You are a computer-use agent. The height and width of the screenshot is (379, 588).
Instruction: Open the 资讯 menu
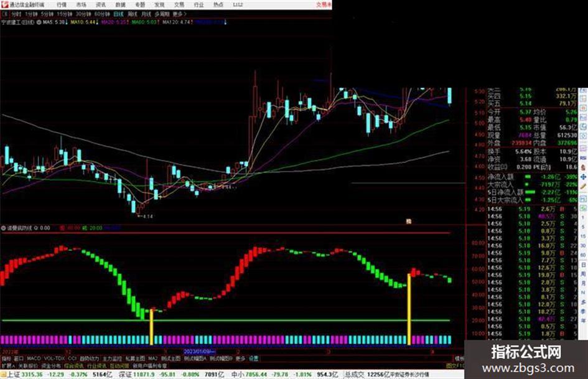(x=101, y=5)
